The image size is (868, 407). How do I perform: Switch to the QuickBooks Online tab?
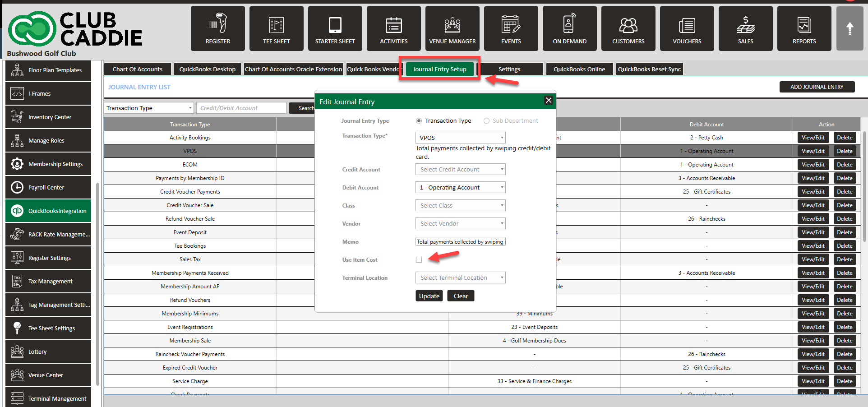[579, 69]
